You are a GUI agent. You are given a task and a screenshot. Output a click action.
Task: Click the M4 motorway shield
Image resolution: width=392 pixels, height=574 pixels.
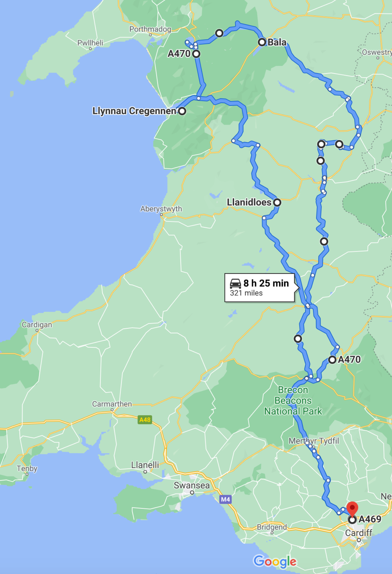click(x=225, y=499)
